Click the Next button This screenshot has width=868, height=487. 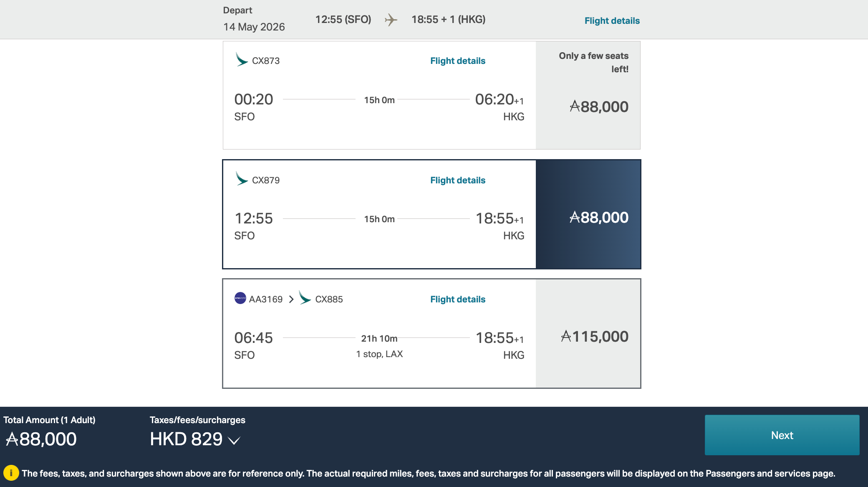[782, 435]
